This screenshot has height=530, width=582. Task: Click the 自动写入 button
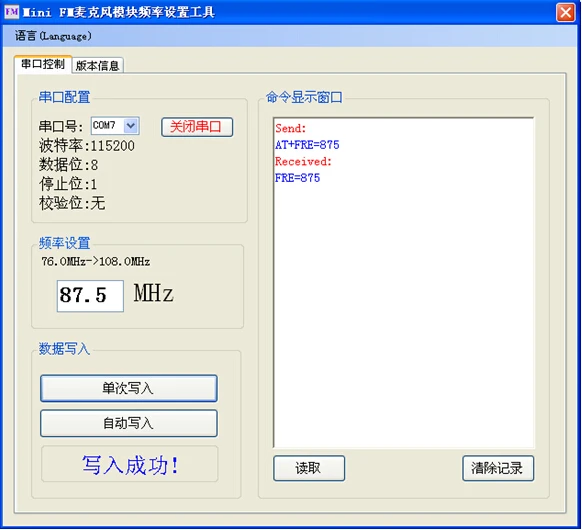(128, 423)
